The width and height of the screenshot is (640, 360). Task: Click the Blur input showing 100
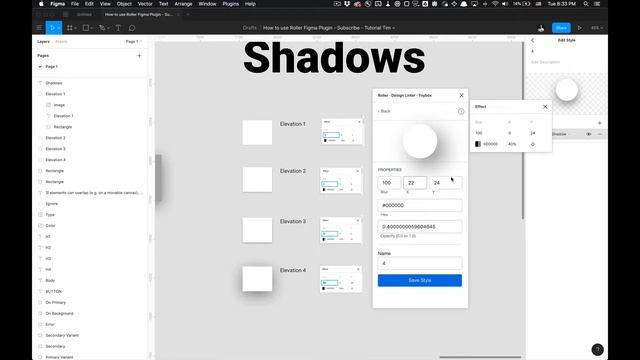coord(389,183)
